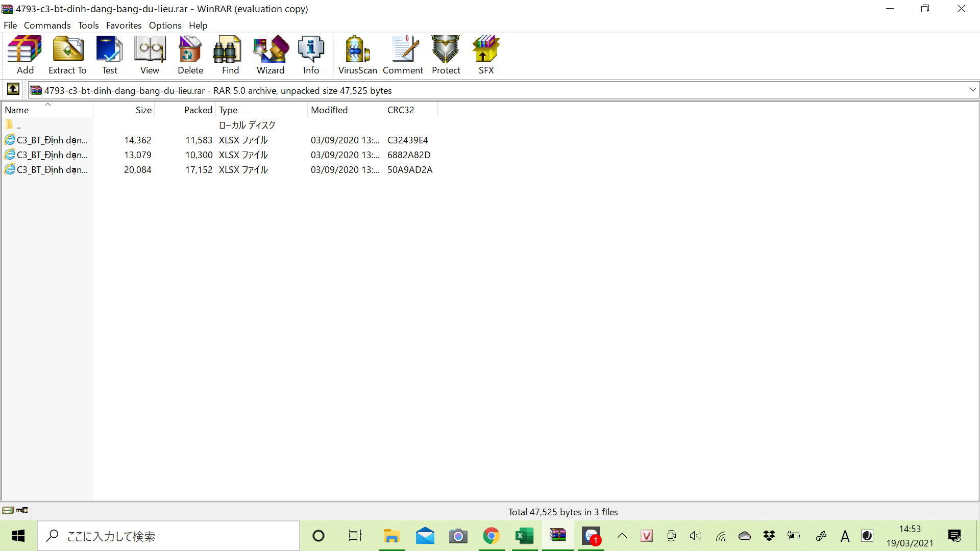Run VirusScan on the archive

[357, 55]
